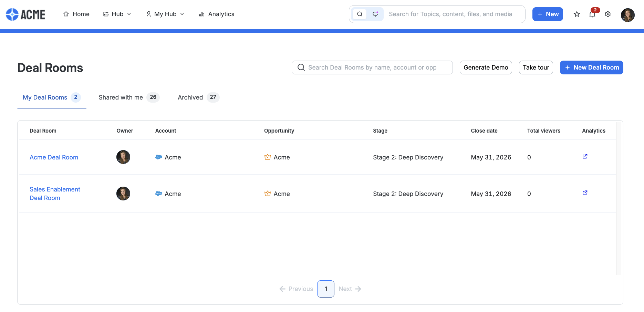644x312 pixels.
Task: Open the Acme Deal Room link
Action: click(54, 157)
